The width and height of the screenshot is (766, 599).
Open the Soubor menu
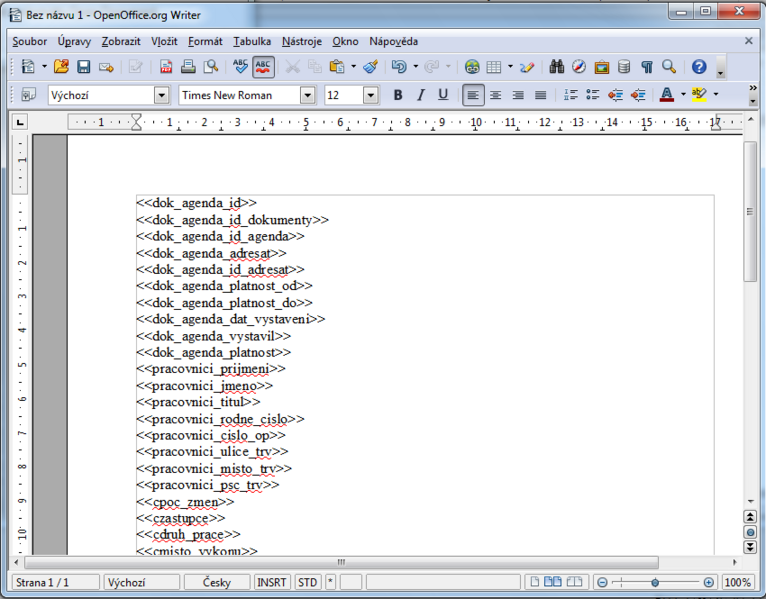(30, 42)
